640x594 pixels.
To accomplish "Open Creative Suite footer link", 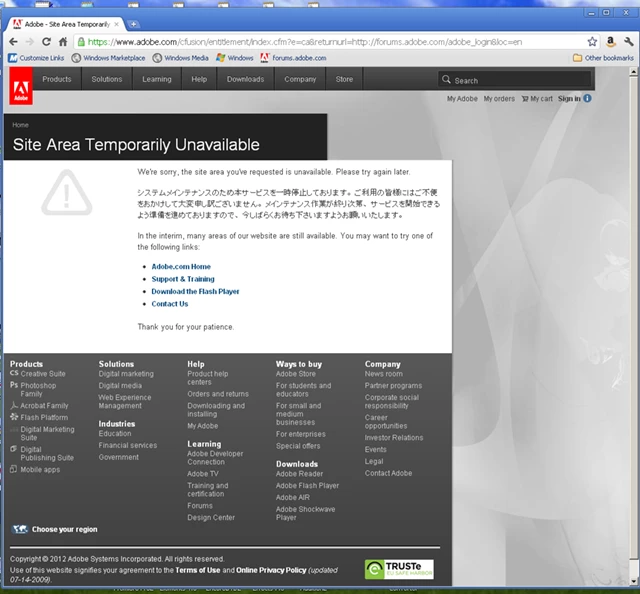I will click(43, 374).
